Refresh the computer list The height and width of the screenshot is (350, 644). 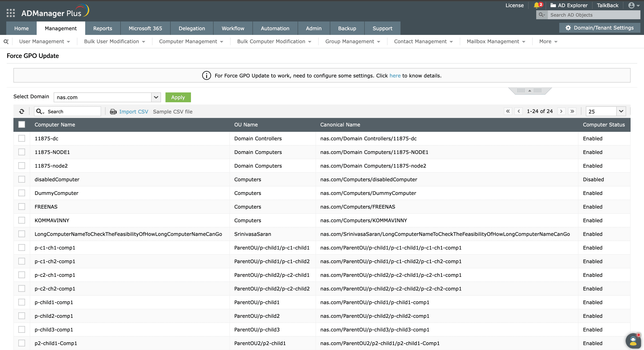pyautogui.click(x=21, y=111)
